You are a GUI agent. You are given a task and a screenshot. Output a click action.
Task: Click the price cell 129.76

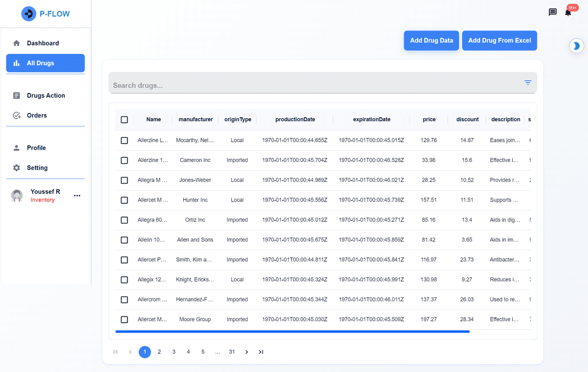coord(428,140)
